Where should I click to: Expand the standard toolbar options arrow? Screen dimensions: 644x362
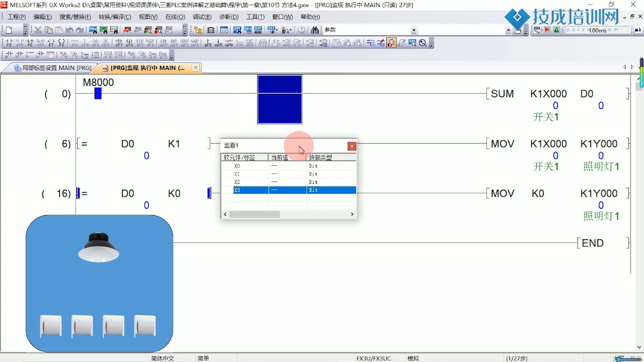click(x=25, y=31)
